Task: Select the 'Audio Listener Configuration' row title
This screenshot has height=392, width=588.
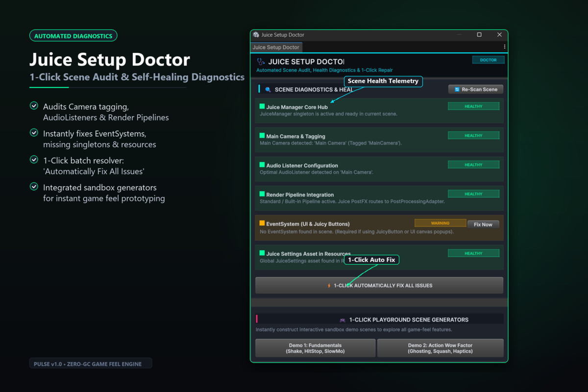Action: (302, 166)
